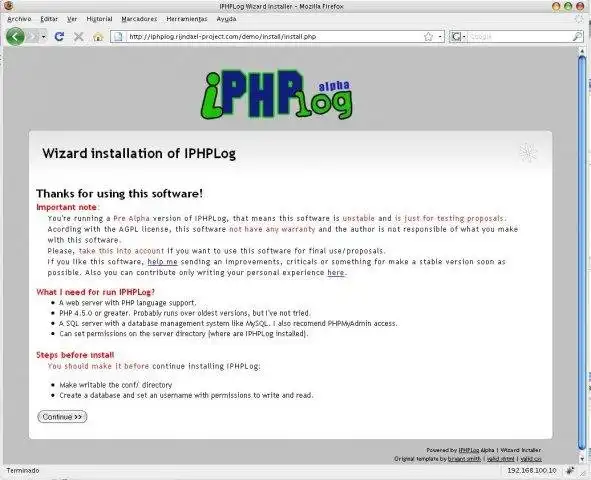Screen dimensions: 591x480
Task: Open the address bar history dropdown
Action: pos(440,37)
